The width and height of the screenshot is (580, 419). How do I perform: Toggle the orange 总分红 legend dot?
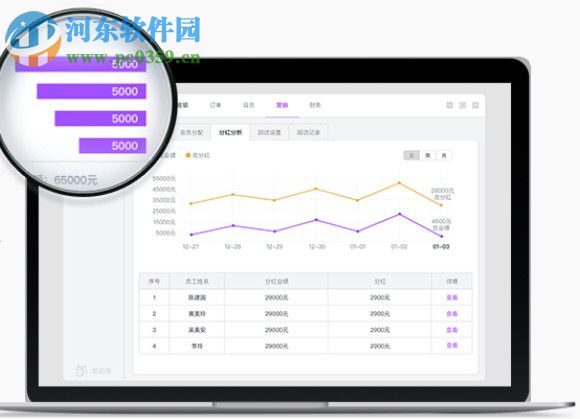[x=188, y=155]
